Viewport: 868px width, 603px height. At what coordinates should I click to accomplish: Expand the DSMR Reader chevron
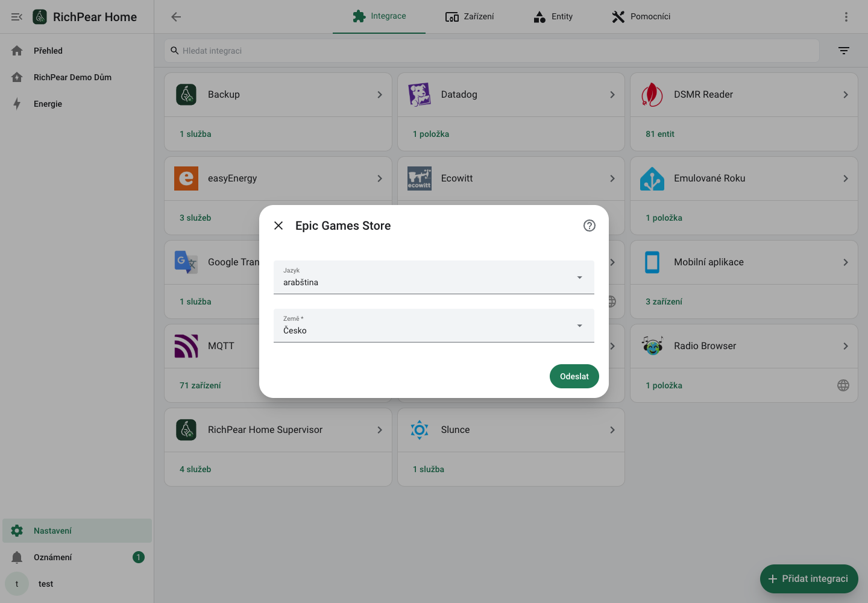(x=846, y=95)
